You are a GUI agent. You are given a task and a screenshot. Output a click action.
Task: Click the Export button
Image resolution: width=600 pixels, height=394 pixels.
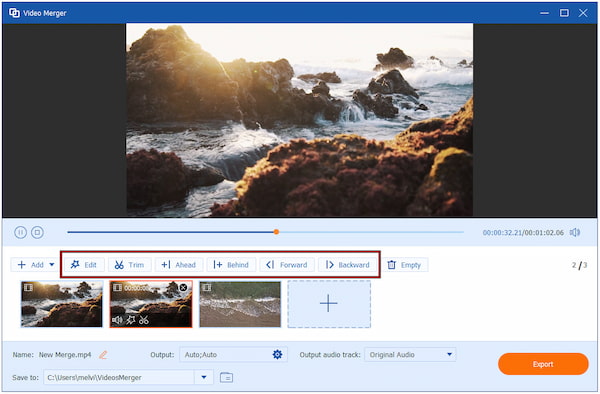[543, 364]
